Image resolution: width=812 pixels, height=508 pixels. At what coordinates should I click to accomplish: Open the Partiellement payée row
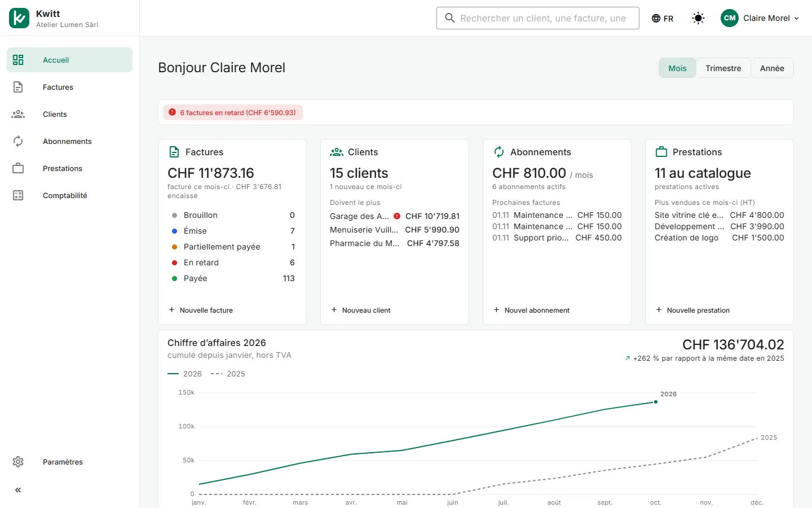point(233,247)
